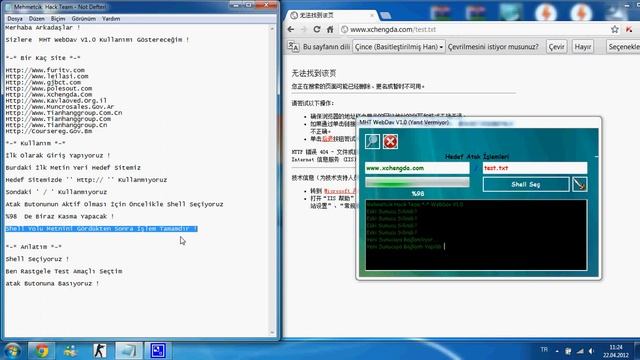640x360 pixels.
Task: Click the MHT WebDav V1.0 title bar
Action: (478, 122)
